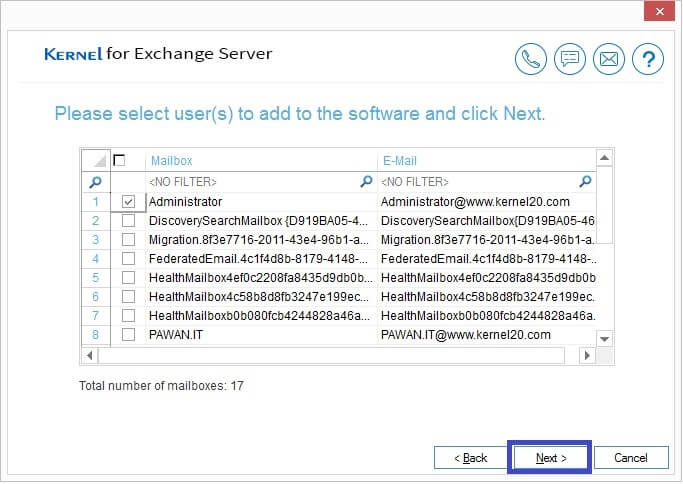Viewport: 683px width, 484px height.
Task: Click the Mailbox filter search icon
Action: click(366, 181)
